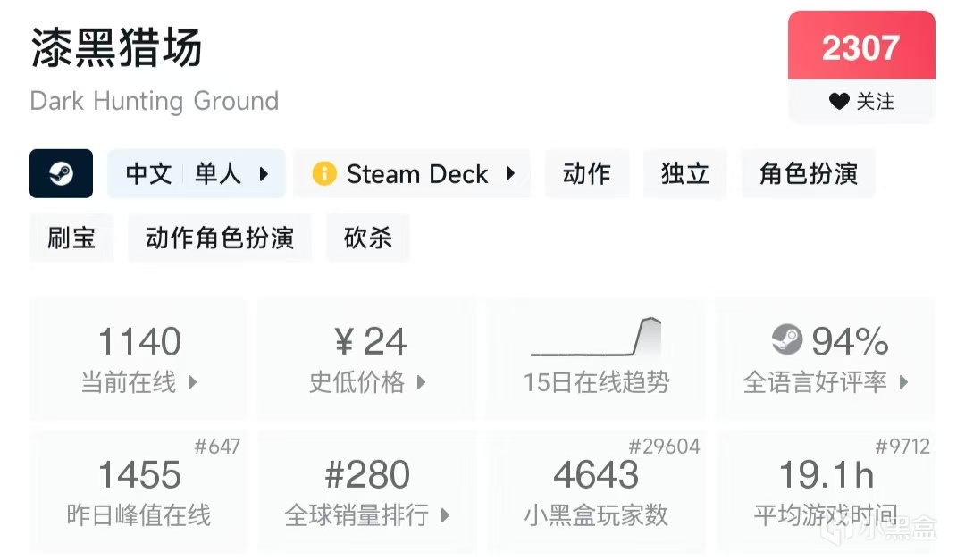
Task: Open 全球销量排行 ranking arrow
Action: pos(446,515)
